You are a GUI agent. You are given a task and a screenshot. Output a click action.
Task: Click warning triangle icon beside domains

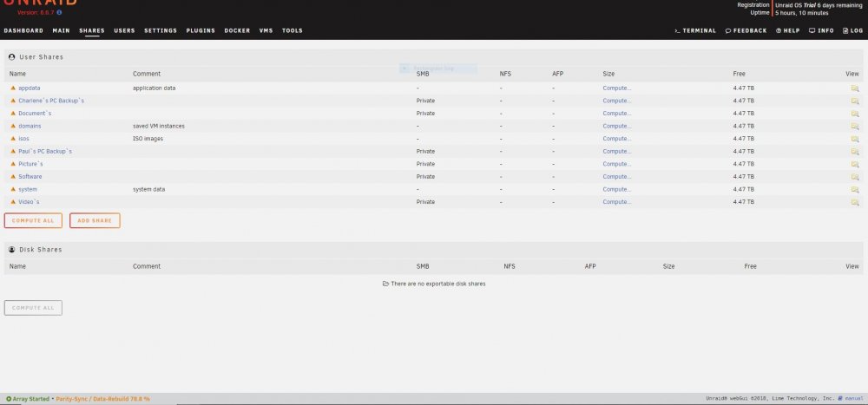[x=13, y=126]
